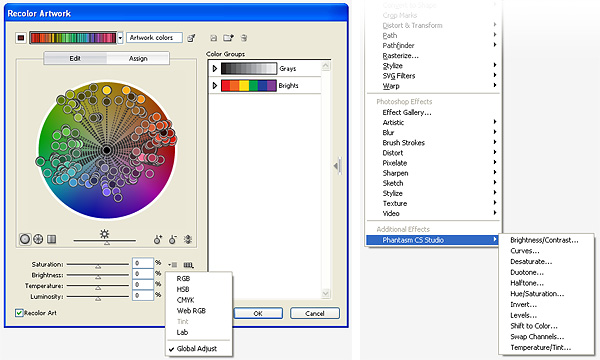Choose Brightness/Contrast… from Phantasm submenu

coord(544,240)
